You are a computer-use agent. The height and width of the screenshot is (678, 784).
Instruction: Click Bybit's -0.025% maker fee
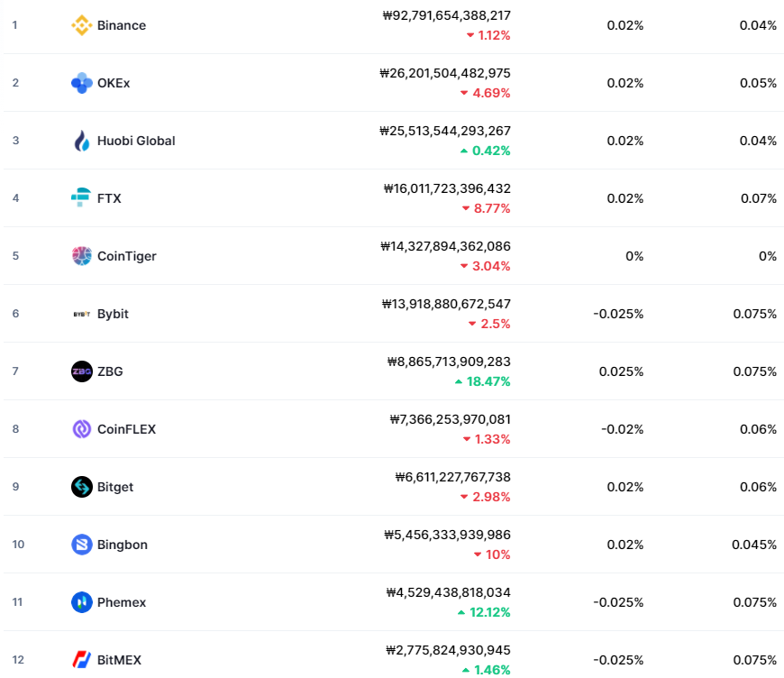tap(618, 314)
